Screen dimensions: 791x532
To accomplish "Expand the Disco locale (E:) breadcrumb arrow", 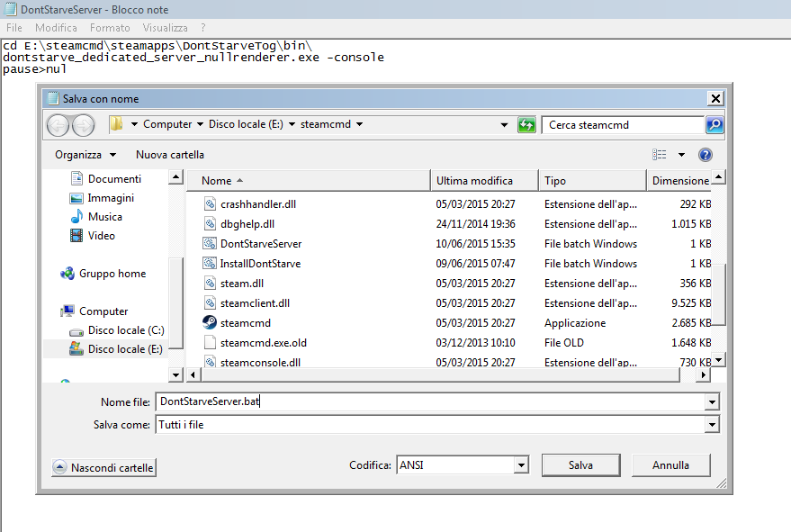I will point(292,124).
